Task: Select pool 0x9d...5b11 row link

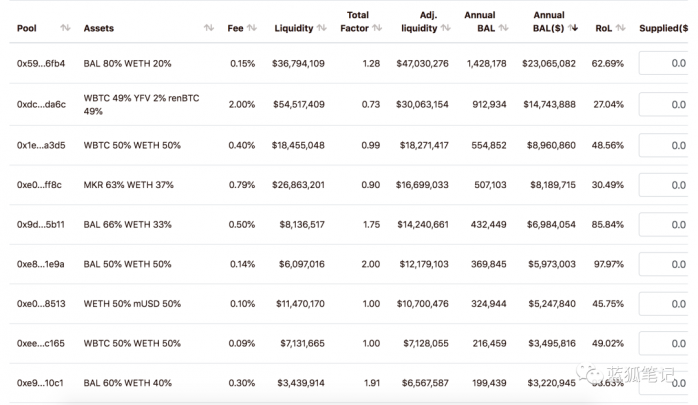Action: 41,225
